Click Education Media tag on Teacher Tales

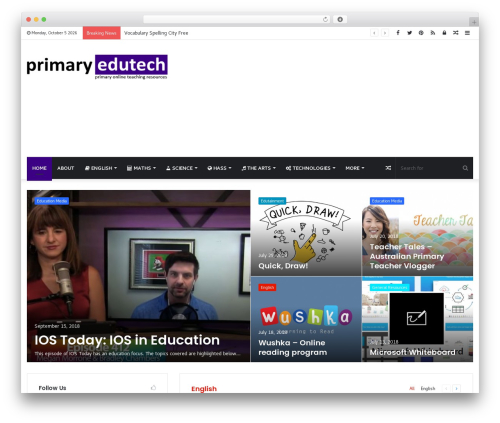coord(387,201)
